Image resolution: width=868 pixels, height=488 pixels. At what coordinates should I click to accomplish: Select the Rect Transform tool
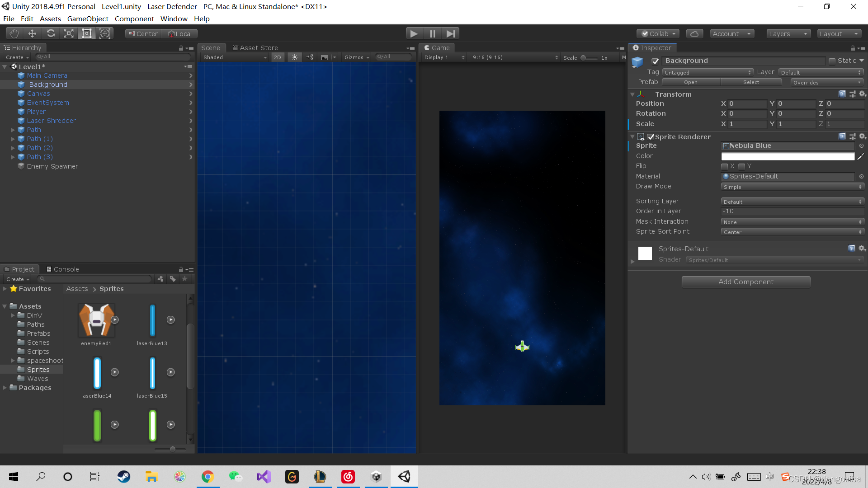pyautogui.click(x=86, y=33)
